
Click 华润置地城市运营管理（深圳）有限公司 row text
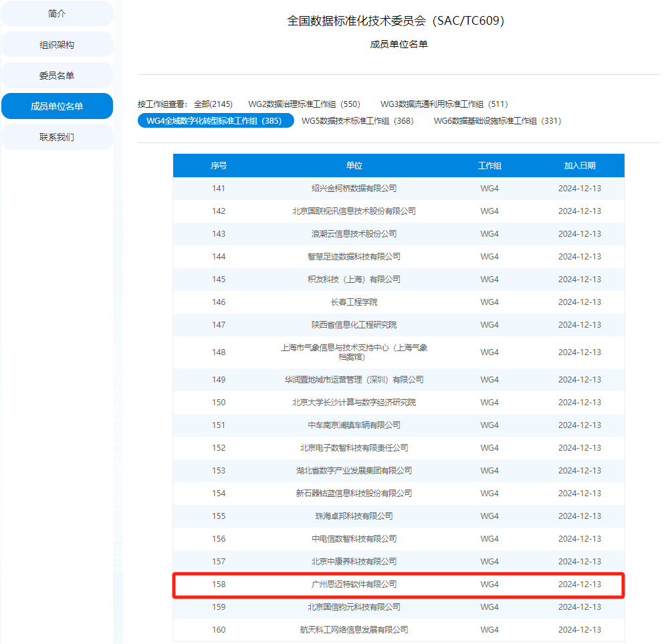354,379
